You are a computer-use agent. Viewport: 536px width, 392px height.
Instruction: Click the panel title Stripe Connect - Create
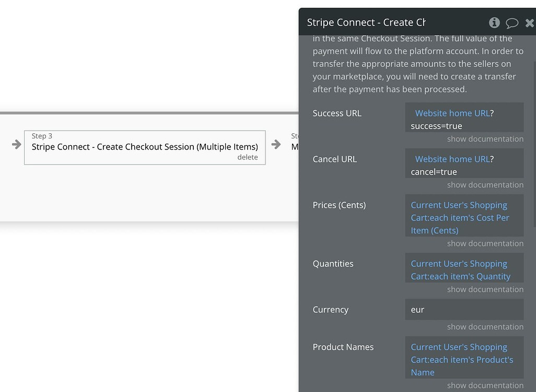366,22
